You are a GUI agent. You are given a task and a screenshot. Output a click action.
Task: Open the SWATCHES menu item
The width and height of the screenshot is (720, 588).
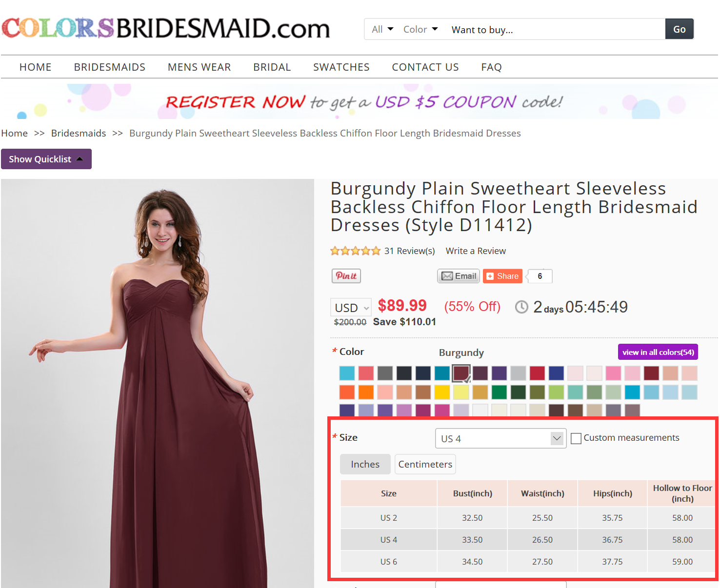(x=341, y=67)
